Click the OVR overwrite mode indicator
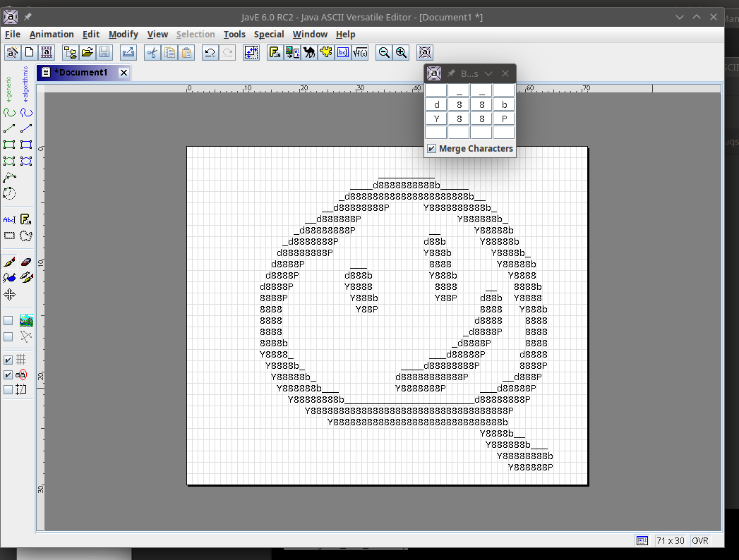This screenshot has height=560, width=739. [x=700, y=541]
